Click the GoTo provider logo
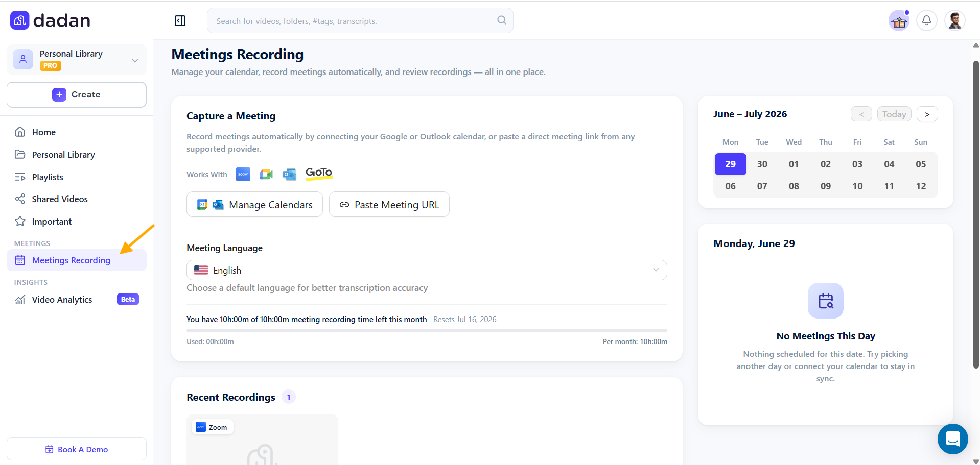Viewport: 980px width, 465px height. [319, 174]
